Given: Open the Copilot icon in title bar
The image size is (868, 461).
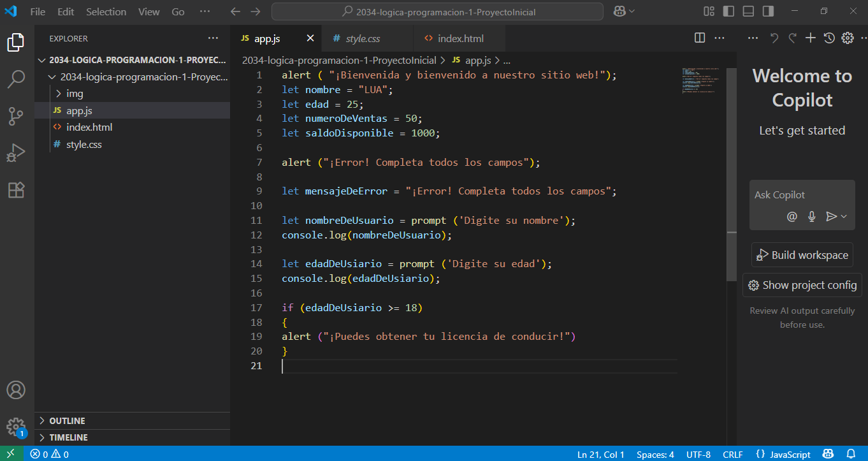Looking at the screenshot, I should 618,11.
